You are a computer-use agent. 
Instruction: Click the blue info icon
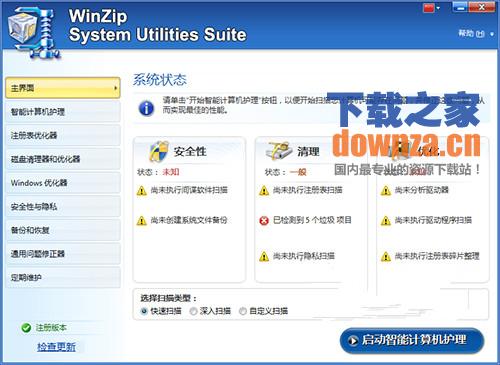tap(146, 108)
